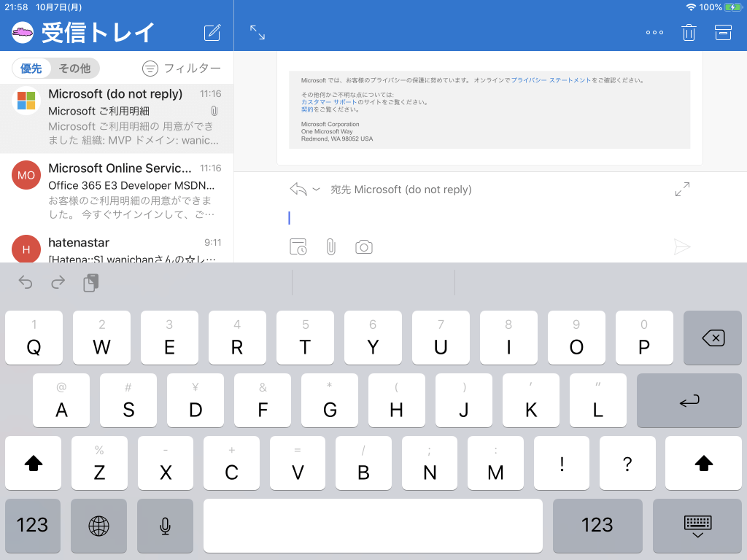Open the 契約 link
This screenshot has height=560, width=747.
(x=307, y=109)
